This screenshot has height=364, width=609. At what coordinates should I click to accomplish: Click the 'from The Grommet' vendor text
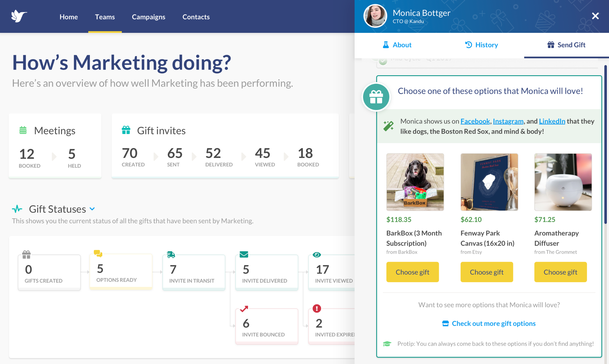click(x=556, y=252)
